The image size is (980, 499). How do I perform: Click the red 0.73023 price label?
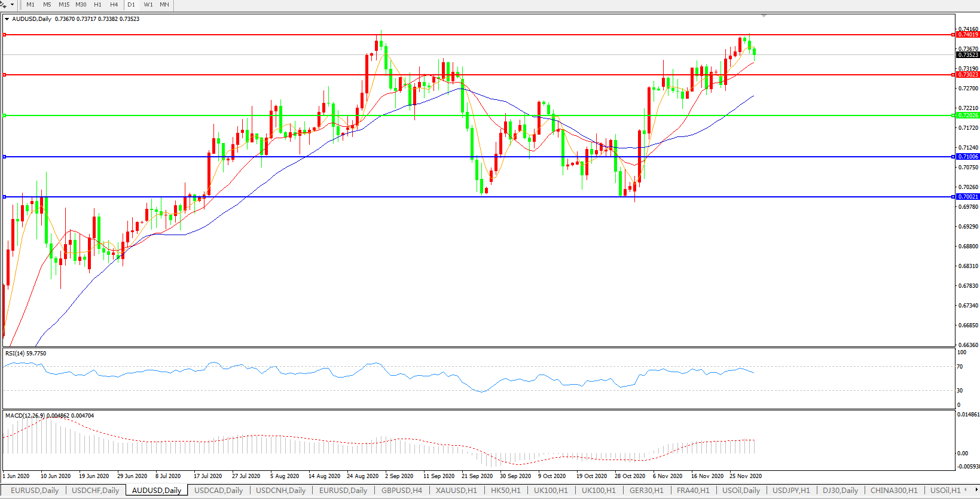968,75
